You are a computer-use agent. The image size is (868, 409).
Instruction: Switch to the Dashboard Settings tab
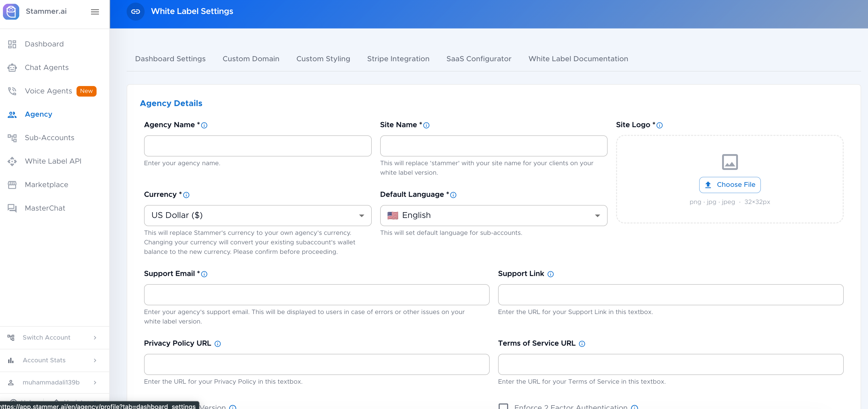click(x=170, y=59)
